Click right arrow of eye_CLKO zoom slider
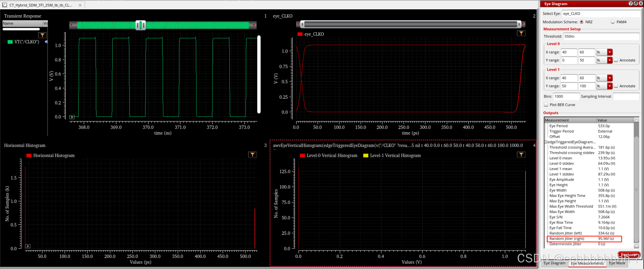 523,24
